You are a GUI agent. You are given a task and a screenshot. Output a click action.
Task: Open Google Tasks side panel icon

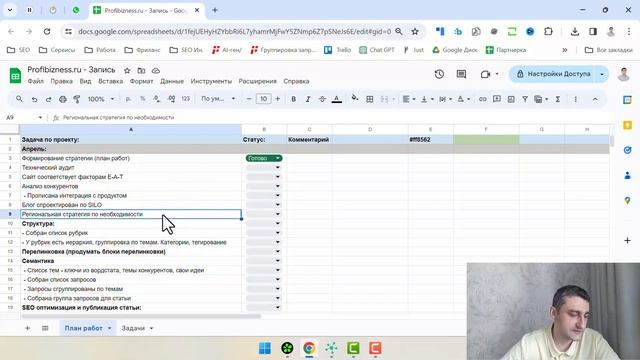coord(627,150)
